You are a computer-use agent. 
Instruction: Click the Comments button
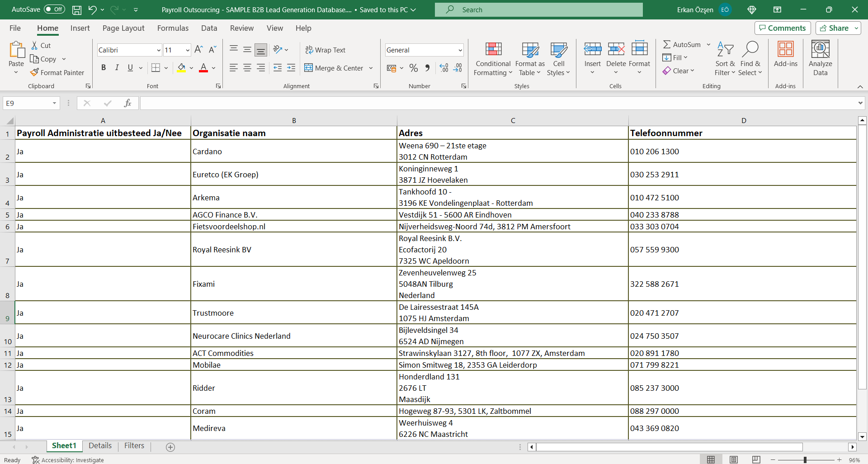[782, 28]
